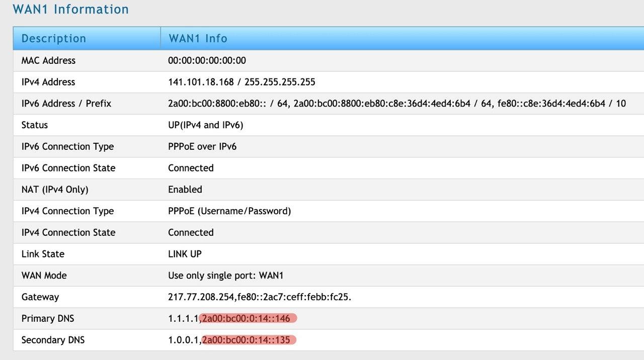Click the IPv4 Connection State label
Screen dimensions: 644x360
tap(68, 232)
